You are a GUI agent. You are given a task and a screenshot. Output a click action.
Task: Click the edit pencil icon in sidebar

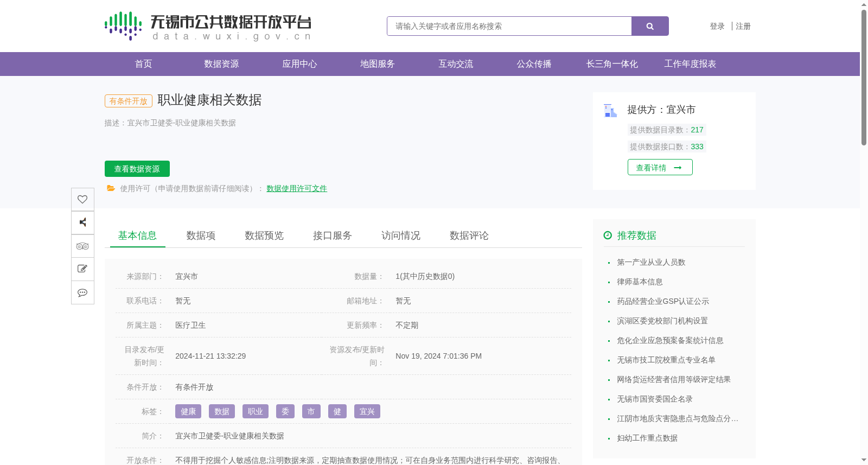tap(82, 269)
